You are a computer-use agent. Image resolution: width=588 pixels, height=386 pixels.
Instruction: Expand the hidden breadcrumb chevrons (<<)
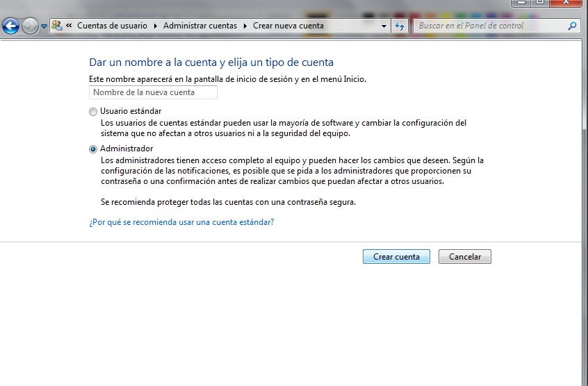click(x=69, y=26)
